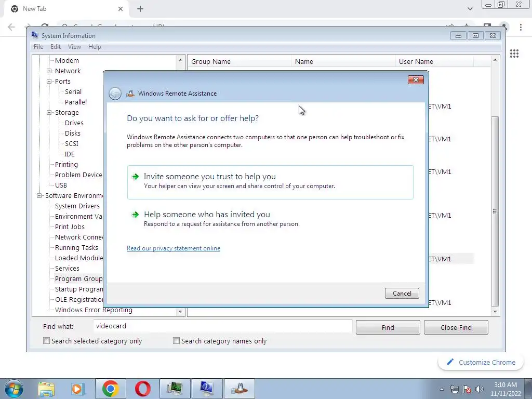
Task: Click tree panel scroll up arrow
Action: [180, 60]
